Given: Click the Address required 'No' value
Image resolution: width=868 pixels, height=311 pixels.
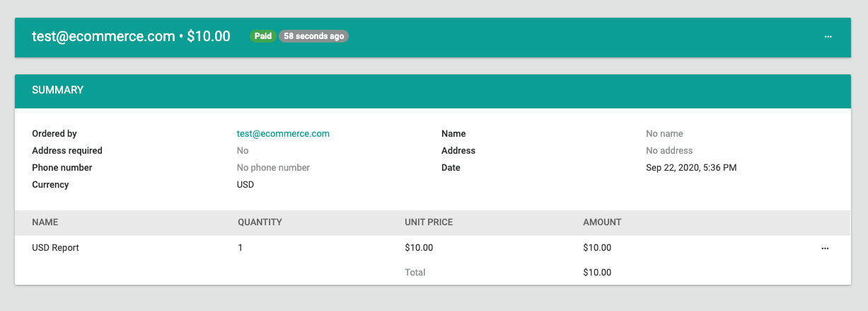Looking at the screenshot, I should point(243,150).
